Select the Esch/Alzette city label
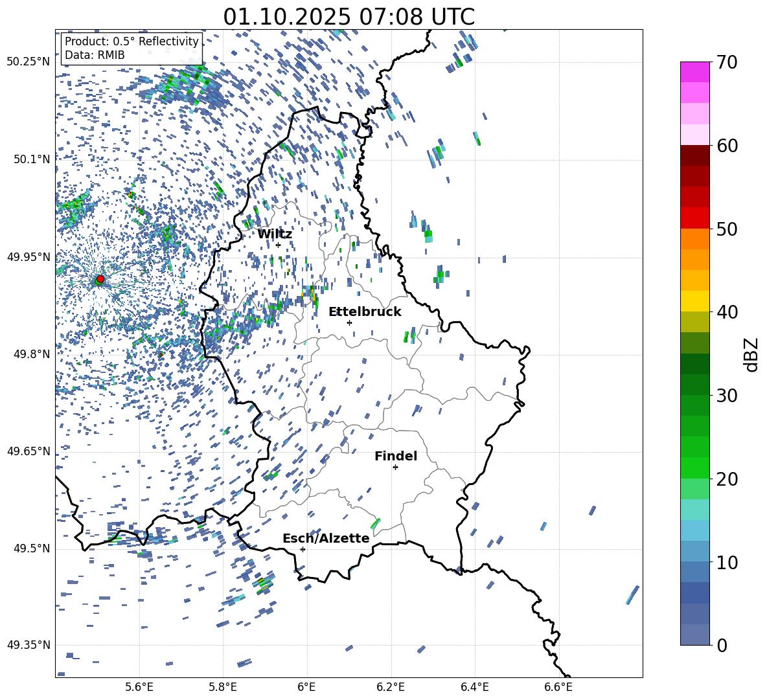Viewport: 767px width, 700px height. click(x=326, y=538)
